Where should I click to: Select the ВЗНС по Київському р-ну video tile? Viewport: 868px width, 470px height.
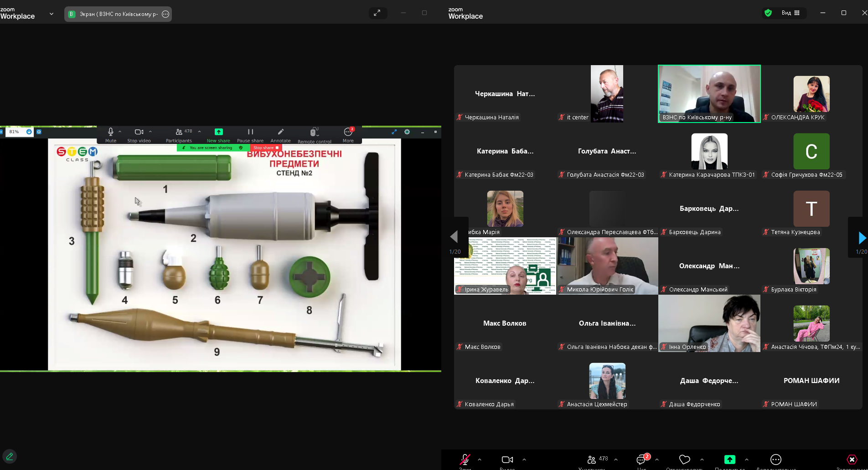click(709, 94)
